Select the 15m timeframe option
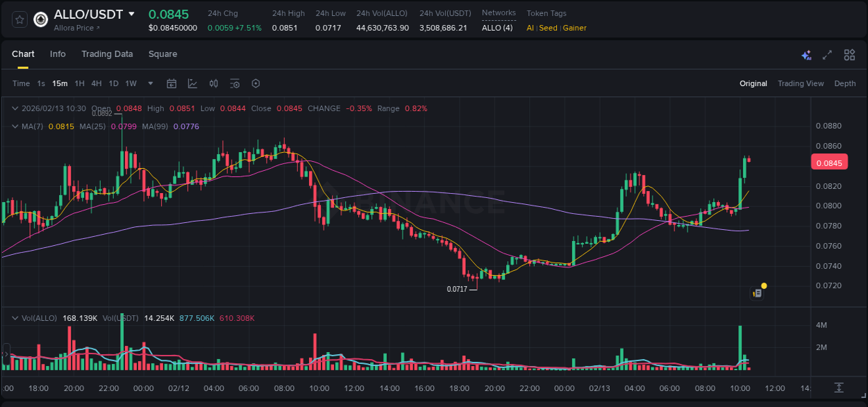 pos(59,83)
